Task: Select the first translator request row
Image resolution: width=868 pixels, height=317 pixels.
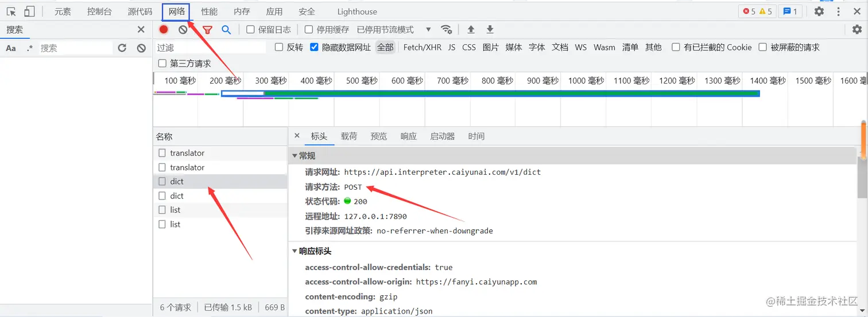Action: pos(220,153)
